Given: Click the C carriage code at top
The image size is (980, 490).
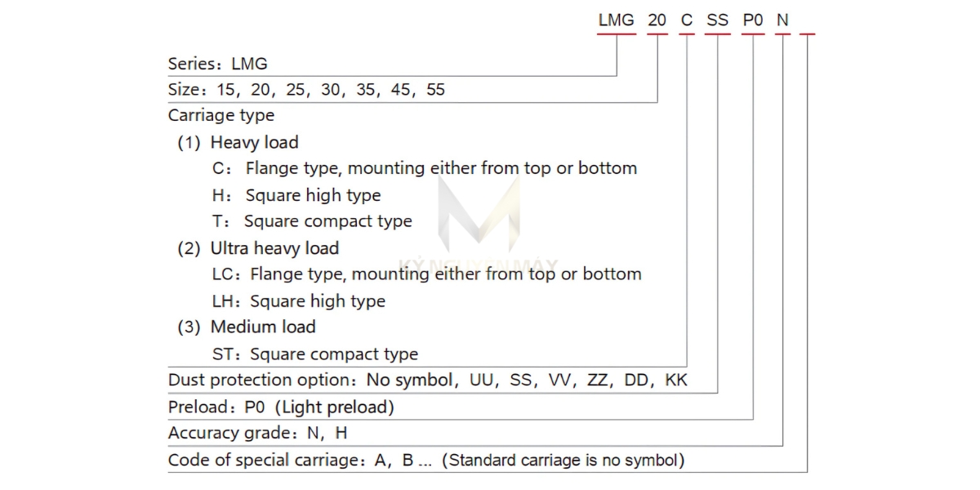Looking at the screenshot, I should (x=687, y=20).
